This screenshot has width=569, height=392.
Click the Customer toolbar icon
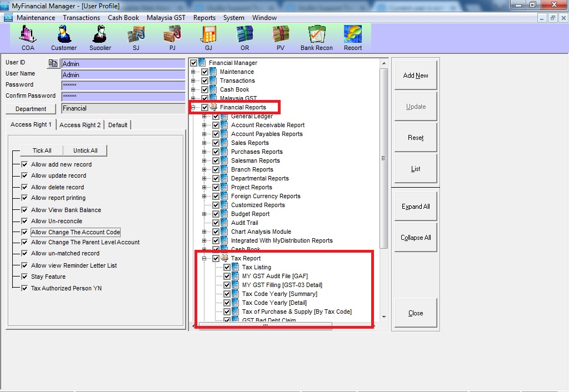(64, 37)
